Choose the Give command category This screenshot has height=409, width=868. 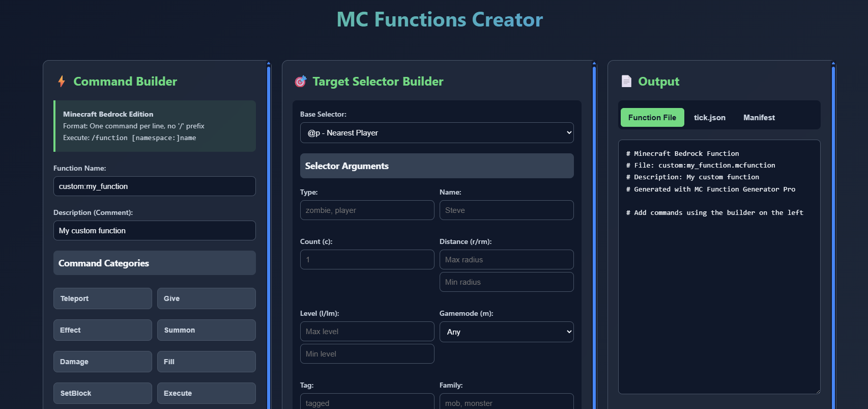click(207, 298)
